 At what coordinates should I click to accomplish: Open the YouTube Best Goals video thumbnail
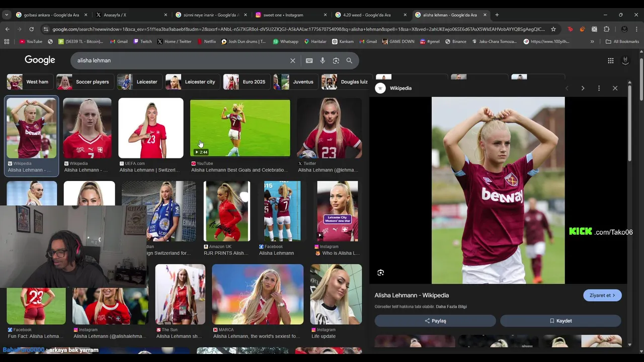[240, 128]
